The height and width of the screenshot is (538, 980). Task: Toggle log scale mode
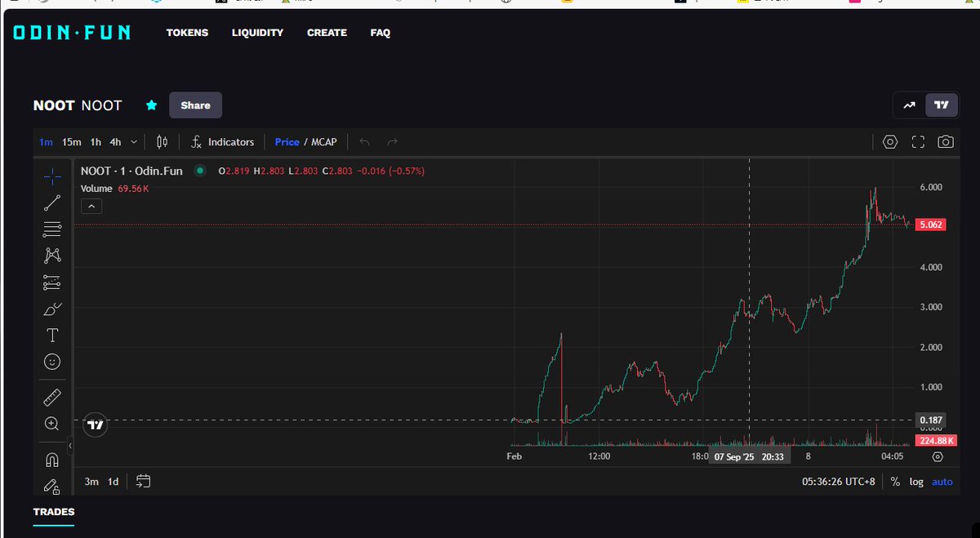[916, 482]
